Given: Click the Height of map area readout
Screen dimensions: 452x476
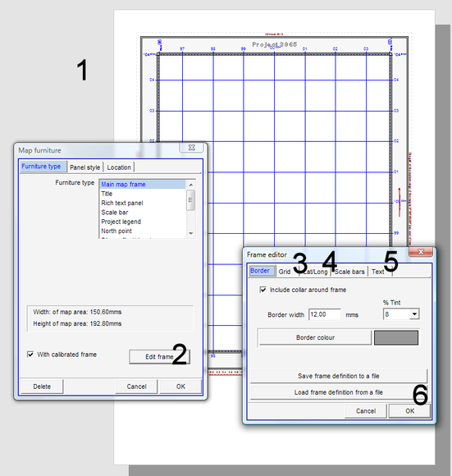Looking at the screenshot, I should (77, 323).
